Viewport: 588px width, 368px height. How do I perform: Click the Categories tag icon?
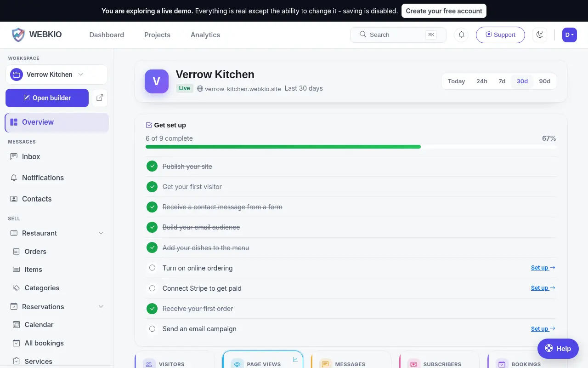click(17, 288)
